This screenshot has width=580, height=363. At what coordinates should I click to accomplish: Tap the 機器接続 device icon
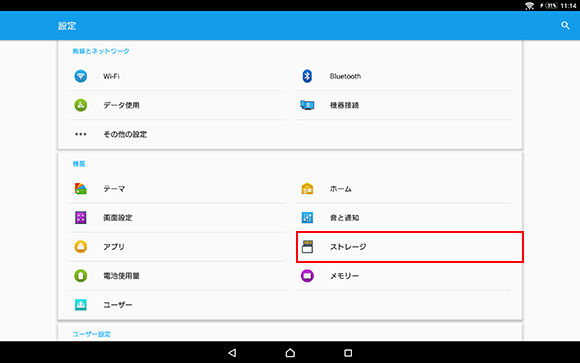point(307,105)
